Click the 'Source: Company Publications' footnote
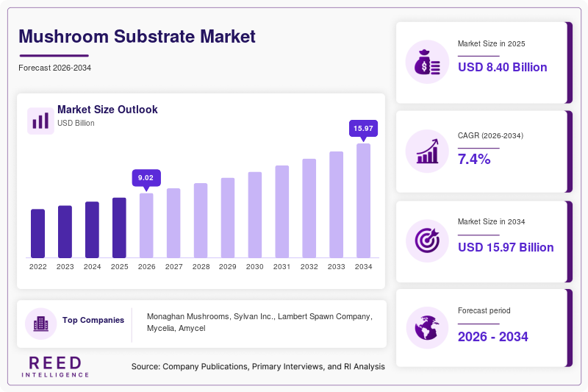 click(x=258, y=366)
